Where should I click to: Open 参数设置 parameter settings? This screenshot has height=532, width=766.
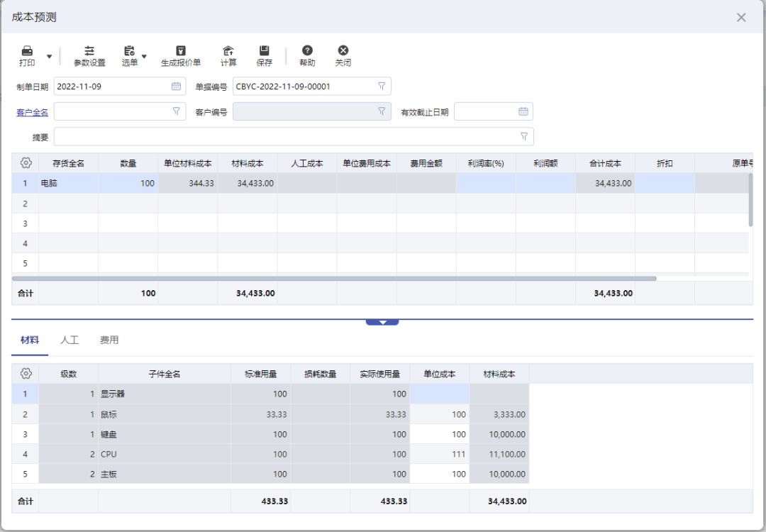pos(89,51)
